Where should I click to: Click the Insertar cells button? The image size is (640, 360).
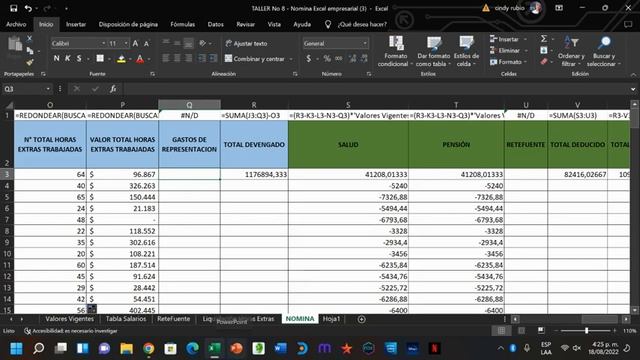point(504,39)
